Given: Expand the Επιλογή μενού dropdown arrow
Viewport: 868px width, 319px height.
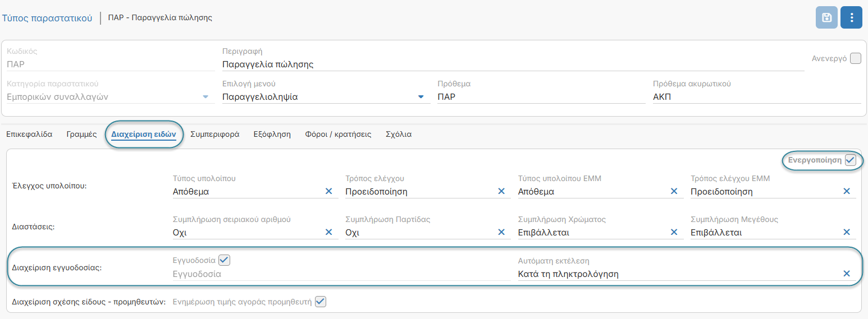Looking at the screenshot, I should tap(421, 97).
